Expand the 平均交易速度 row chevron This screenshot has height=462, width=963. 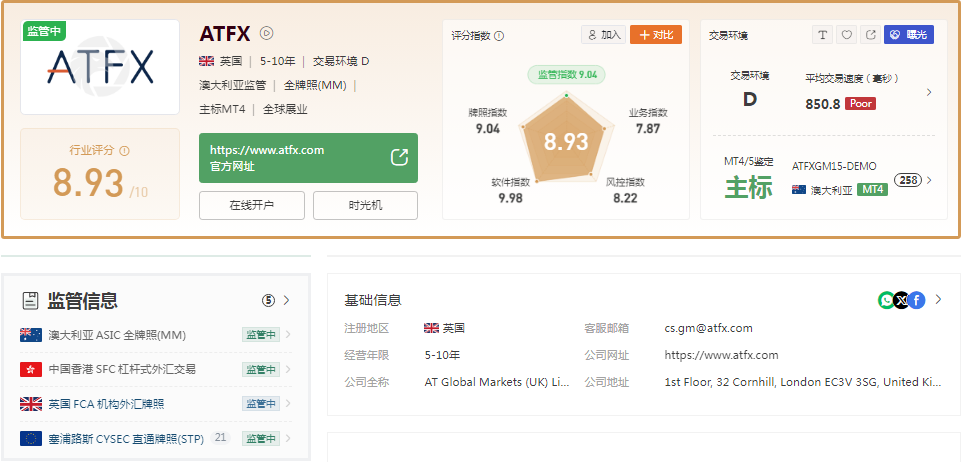coord(929,92)
